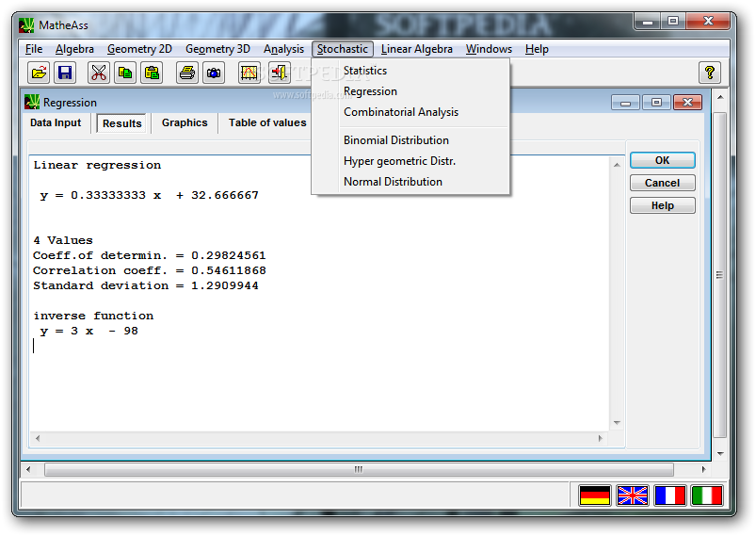Confirm with the OK button
The image size is (756, 536).
click(663, 160)
